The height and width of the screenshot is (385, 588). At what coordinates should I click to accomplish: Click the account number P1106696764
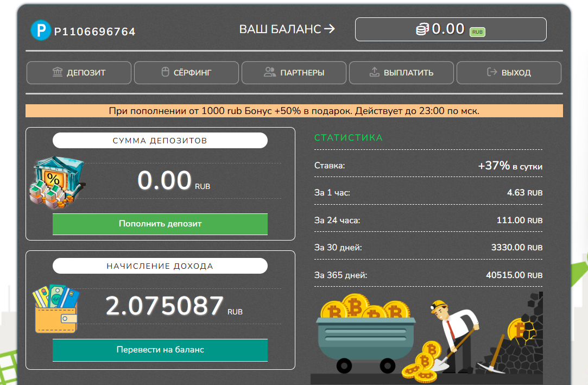tap(95, 31)
